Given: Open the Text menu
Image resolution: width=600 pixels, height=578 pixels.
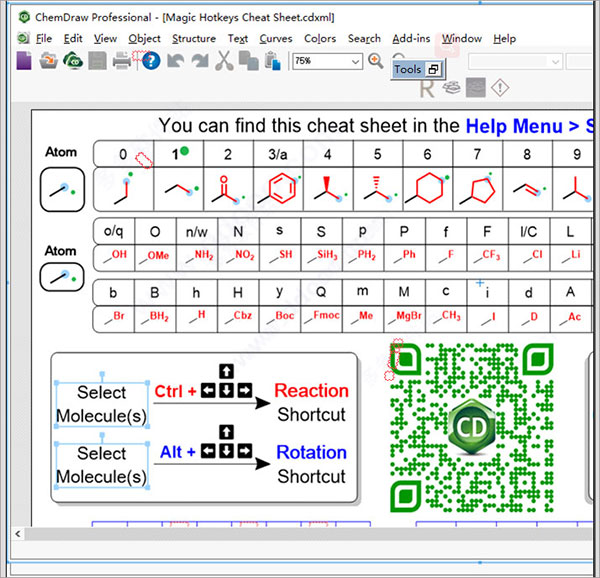Looking at the screenshot, I should (x=238, y=39).
